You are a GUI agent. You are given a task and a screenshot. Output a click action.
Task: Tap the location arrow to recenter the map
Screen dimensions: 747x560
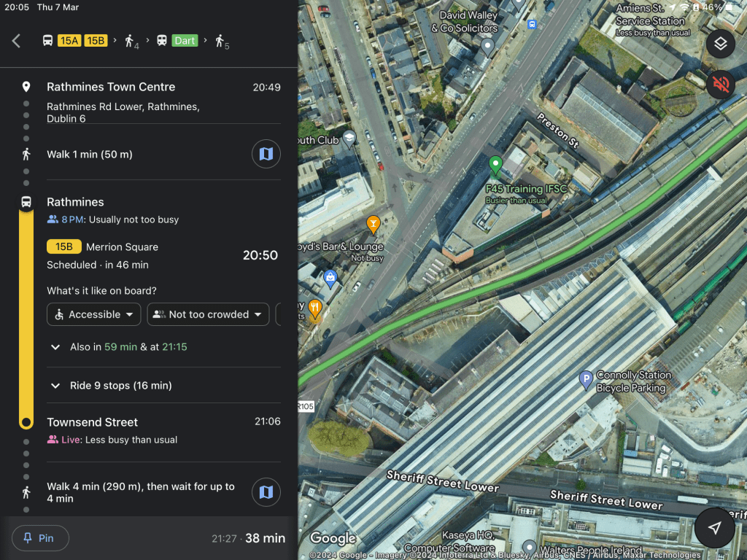(x=715, y=527)
